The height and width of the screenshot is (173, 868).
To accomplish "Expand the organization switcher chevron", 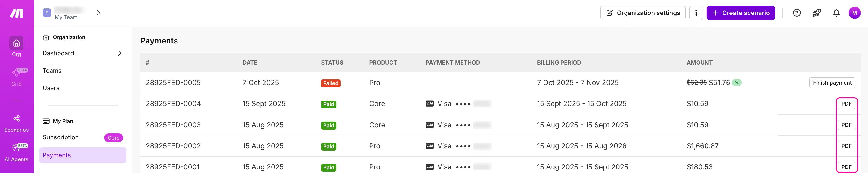I will click(x=98, y=13).
